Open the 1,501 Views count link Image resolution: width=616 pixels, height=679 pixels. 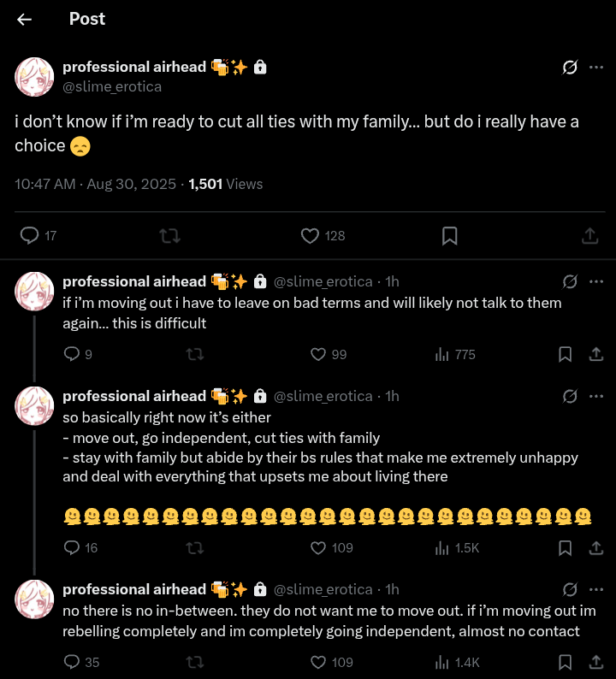click(x=225, y=184)
